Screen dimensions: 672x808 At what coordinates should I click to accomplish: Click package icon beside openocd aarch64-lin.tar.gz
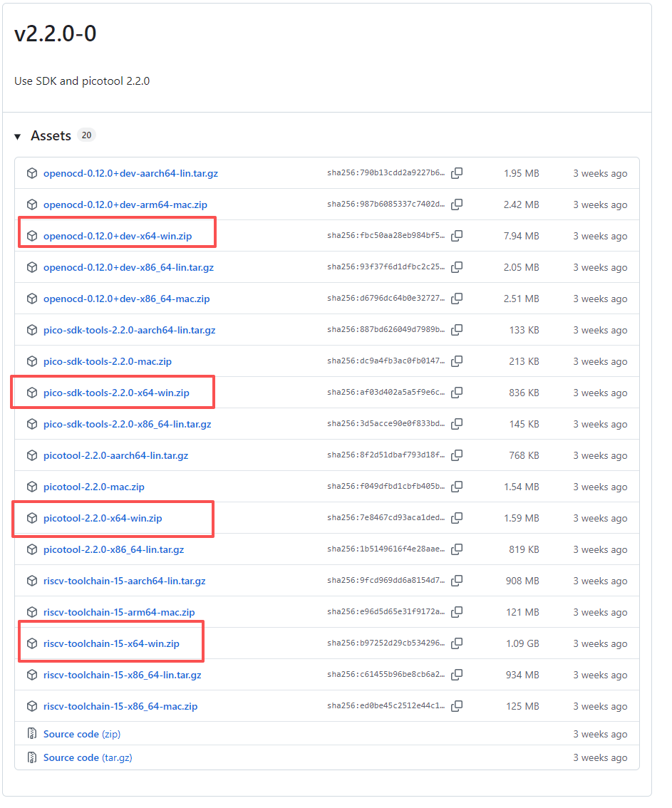pyautogui.click(x=32, y=173)
